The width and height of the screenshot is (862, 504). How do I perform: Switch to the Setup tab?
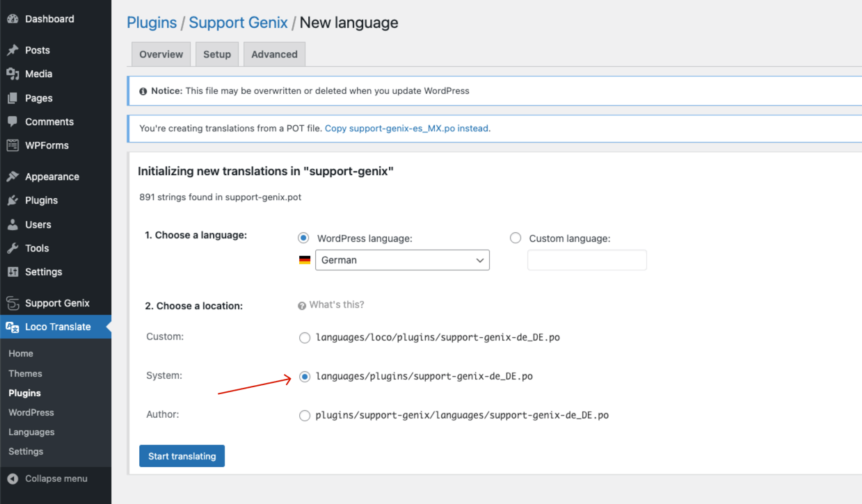coord(216,54)
